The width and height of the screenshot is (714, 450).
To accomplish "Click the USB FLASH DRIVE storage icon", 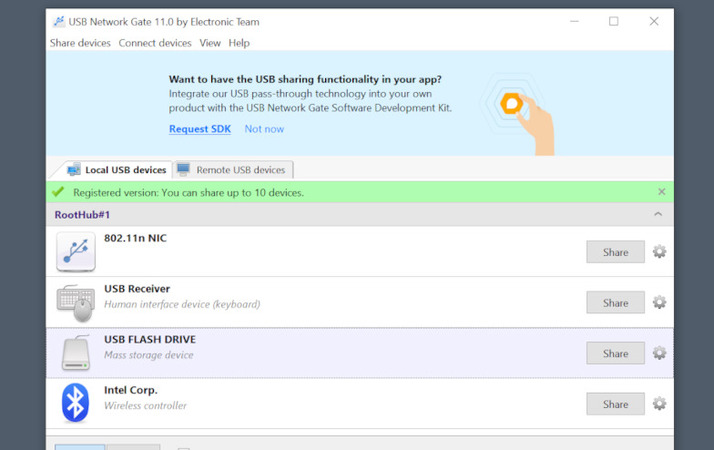I will point(76,353).
